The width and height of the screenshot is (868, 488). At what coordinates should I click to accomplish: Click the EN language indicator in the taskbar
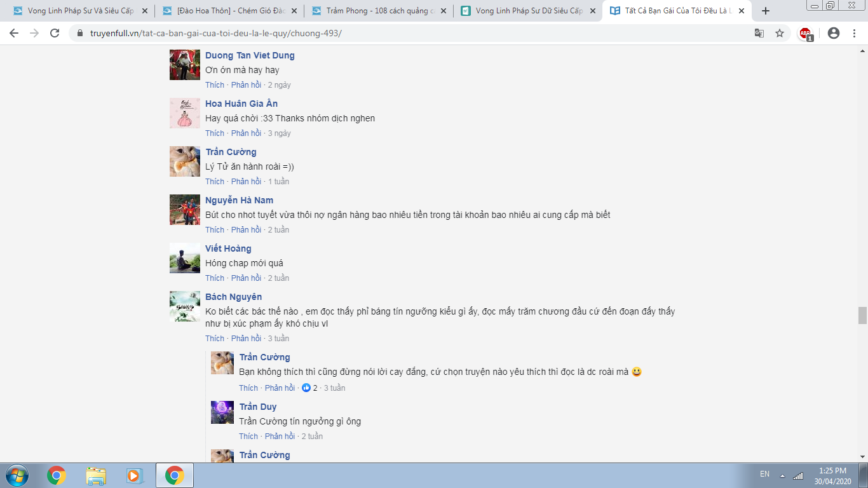pyautogui.click(x=764, y=474)
